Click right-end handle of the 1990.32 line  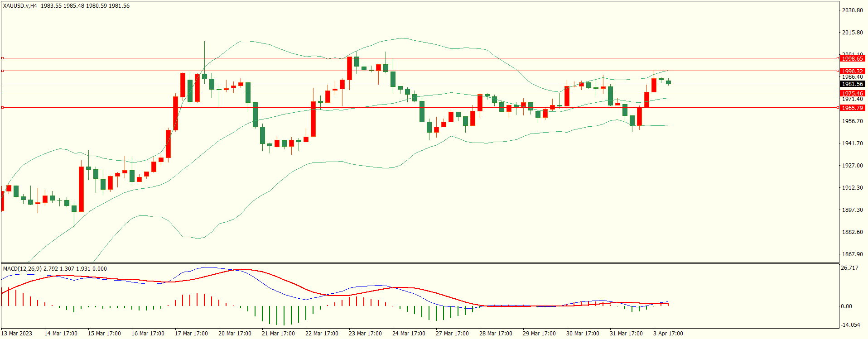838,71
